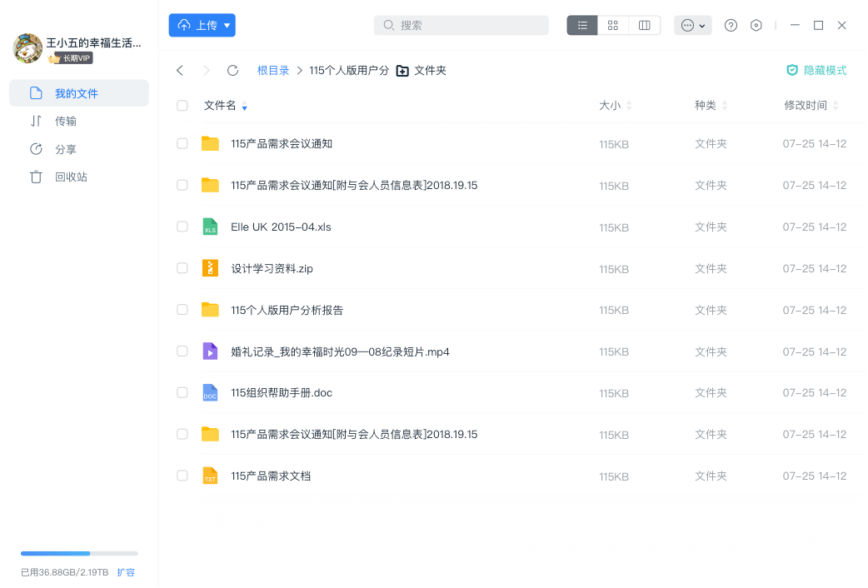Switch to grid view layout

[x=613, y=26]
